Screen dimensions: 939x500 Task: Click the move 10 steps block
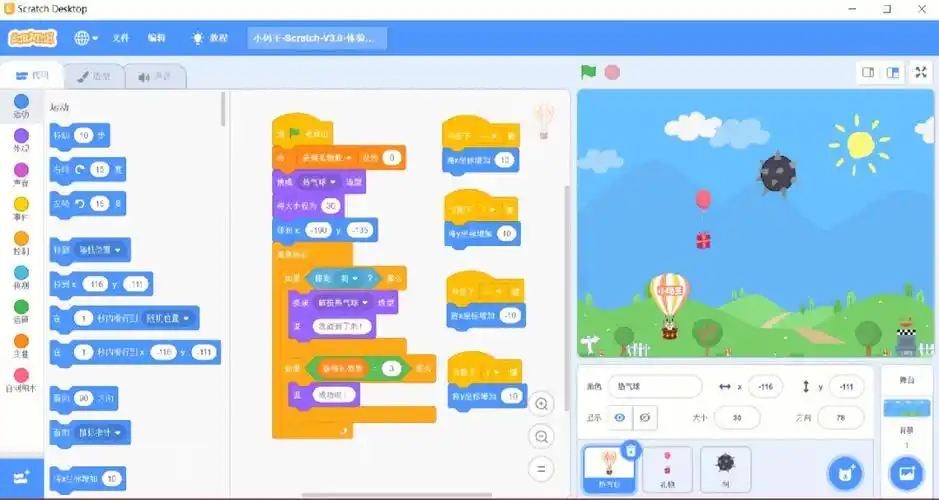79,135
